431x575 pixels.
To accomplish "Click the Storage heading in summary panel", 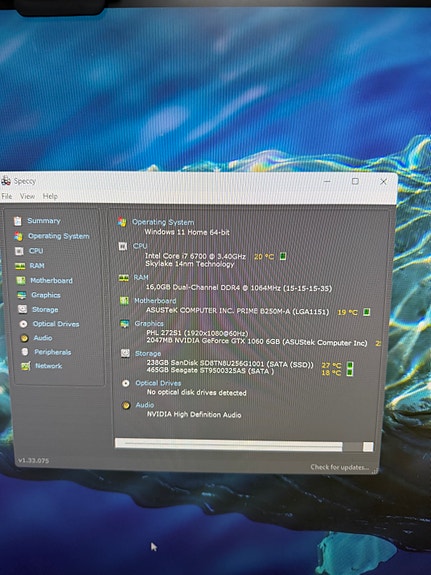I will pyautogui.click(x=148, y=354).
